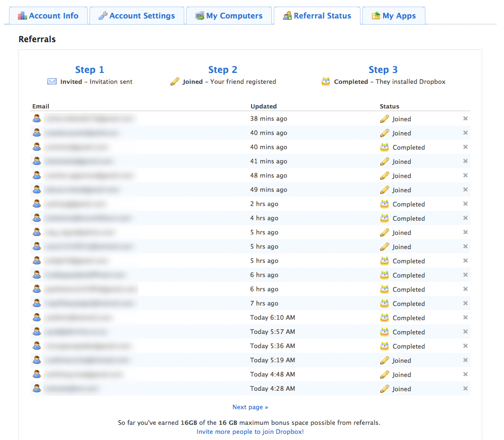
Task: Click the user icon in 38 mins ago row
Action: click(x=37, y=118)
